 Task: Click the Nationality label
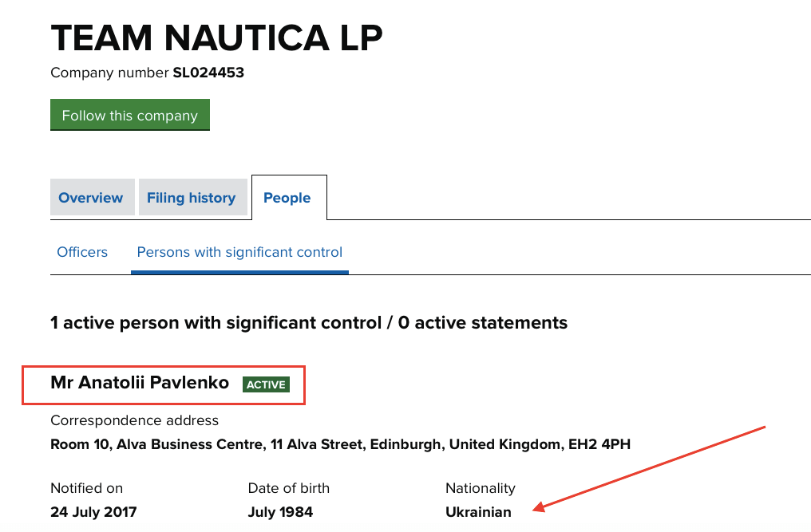[x=481, y=488]
